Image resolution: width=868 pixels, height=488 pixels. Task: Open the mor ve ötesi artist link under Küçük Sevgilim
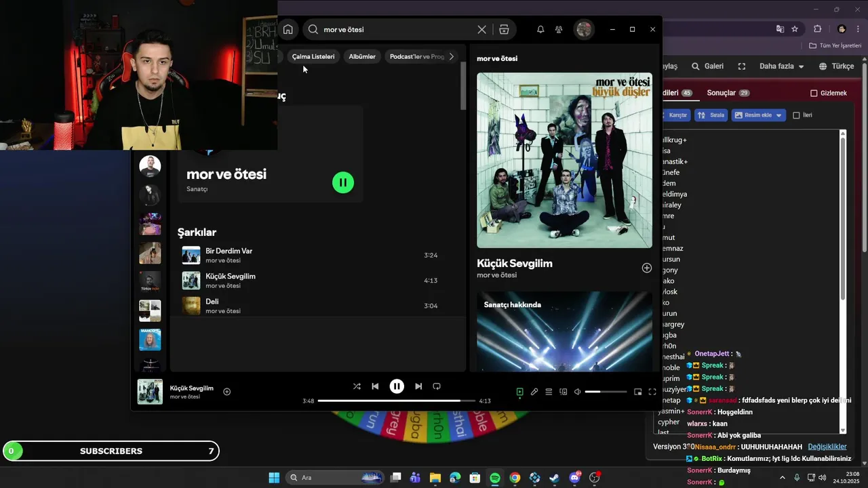click(496, 275)
